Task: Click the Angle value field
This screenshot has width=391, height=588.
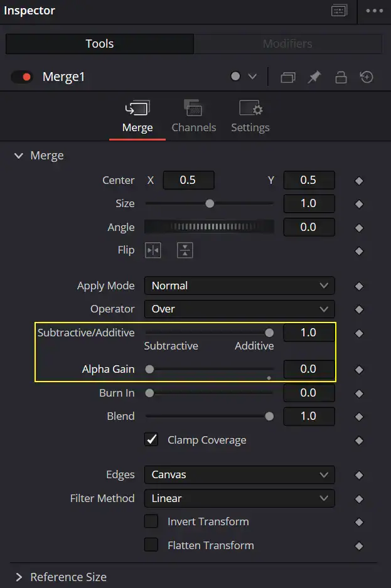Action: pyautogui.click(x=309, y=227)
